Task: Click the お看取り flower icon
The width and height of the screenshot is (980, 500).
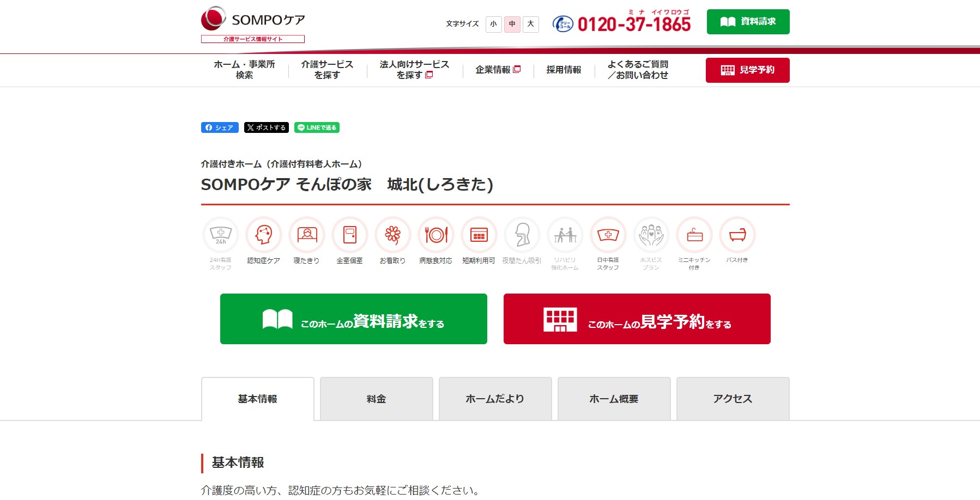Action: coord(393,236)
